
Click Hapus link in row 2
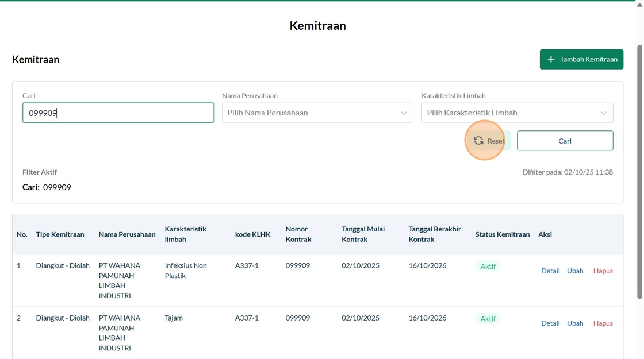[x=603, y=323]
